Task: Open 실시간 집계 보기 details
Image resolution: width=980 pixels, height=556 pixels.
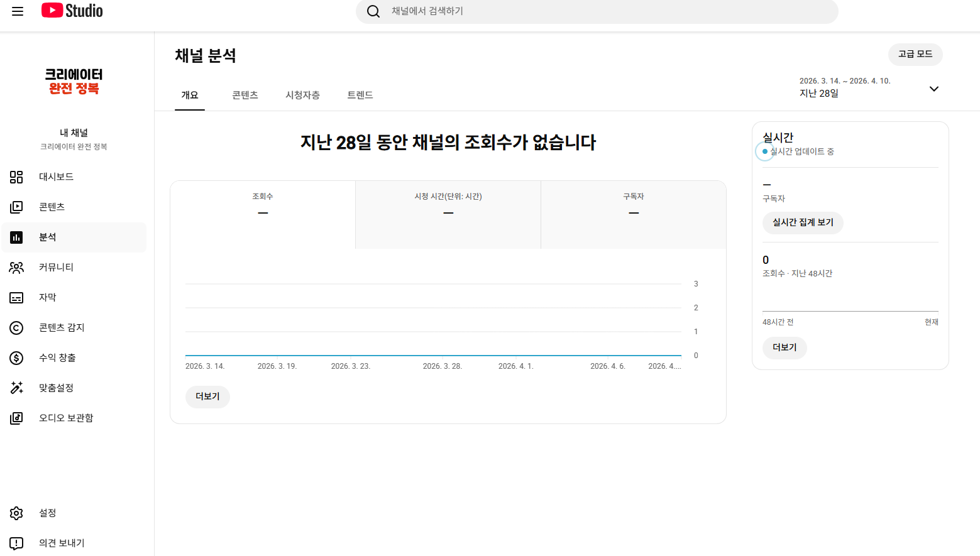Action: pos(803,222)
